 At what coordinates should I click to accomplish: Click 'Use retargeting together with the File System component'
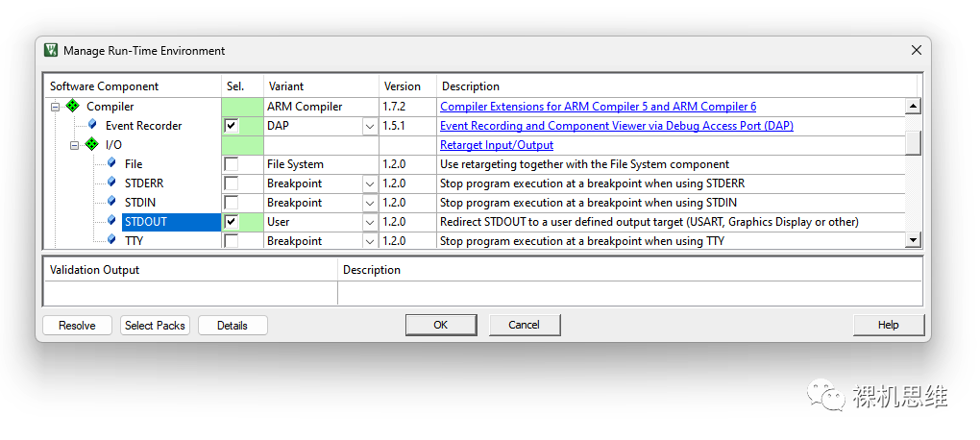point(584,164)
